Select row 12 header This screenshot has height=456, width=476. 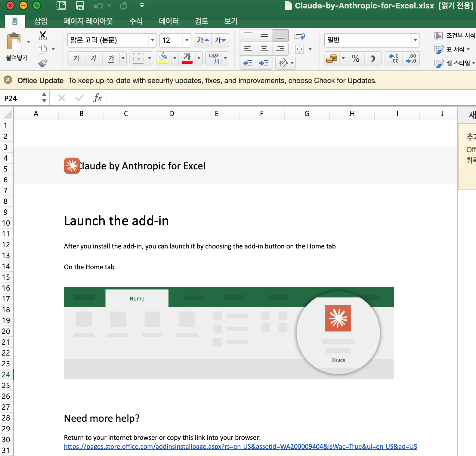[x=6, y=245]
